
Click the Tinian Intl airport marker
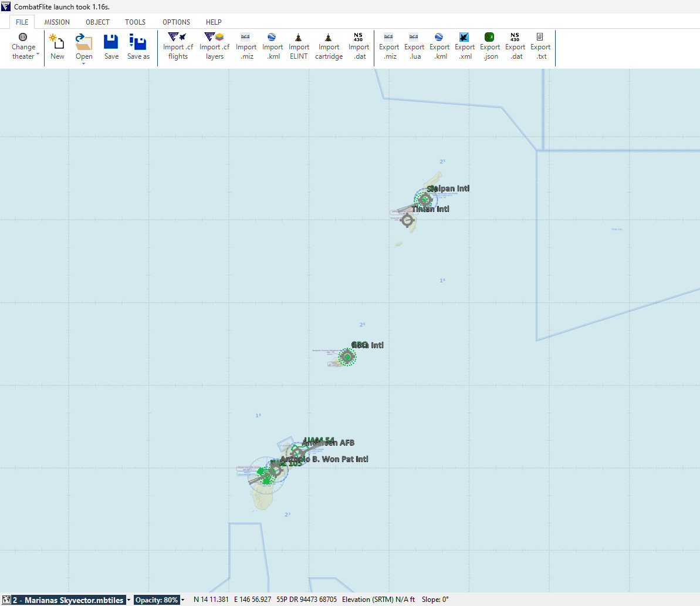click(x=407, y=220)
